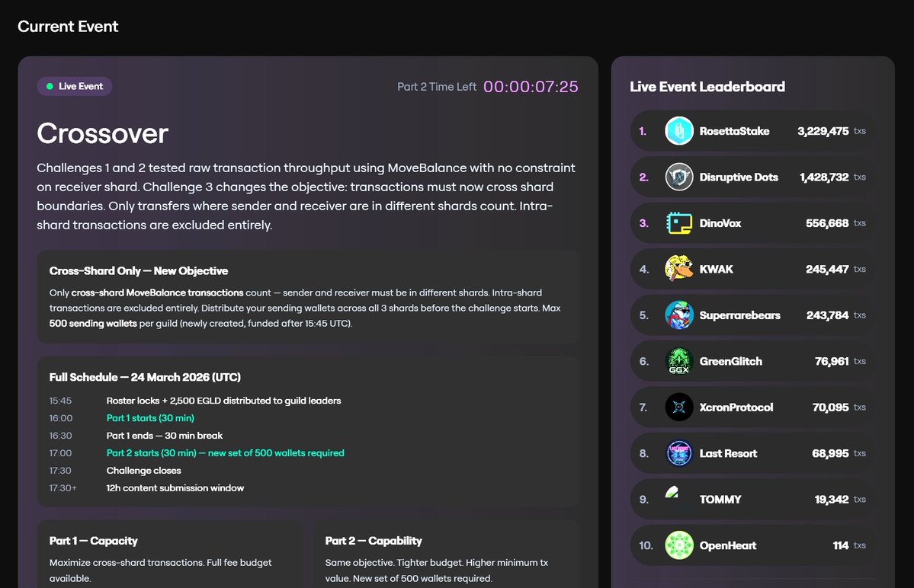Click the Part 2 — Capability card heading
This screenshot has width=914, height=588.
pyautogui.click(x=374, y=541)
